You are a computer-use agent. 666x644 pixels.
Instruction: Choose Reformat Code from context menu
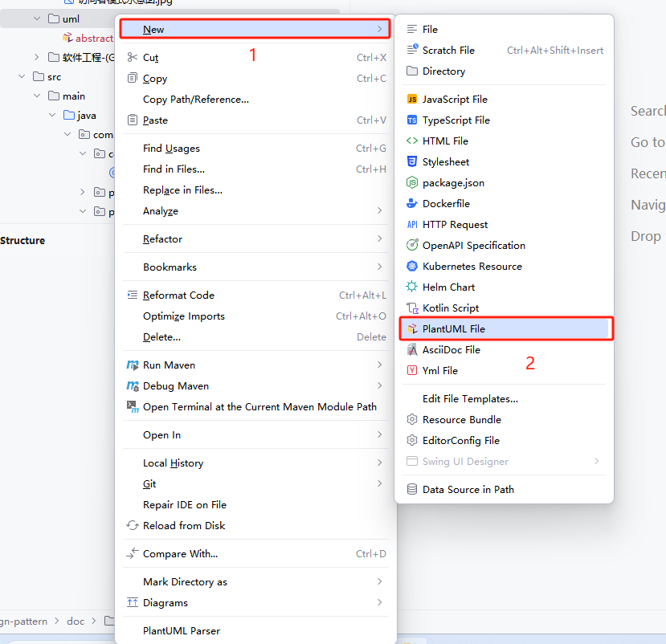pyautogui.click(x=178, y=296)
